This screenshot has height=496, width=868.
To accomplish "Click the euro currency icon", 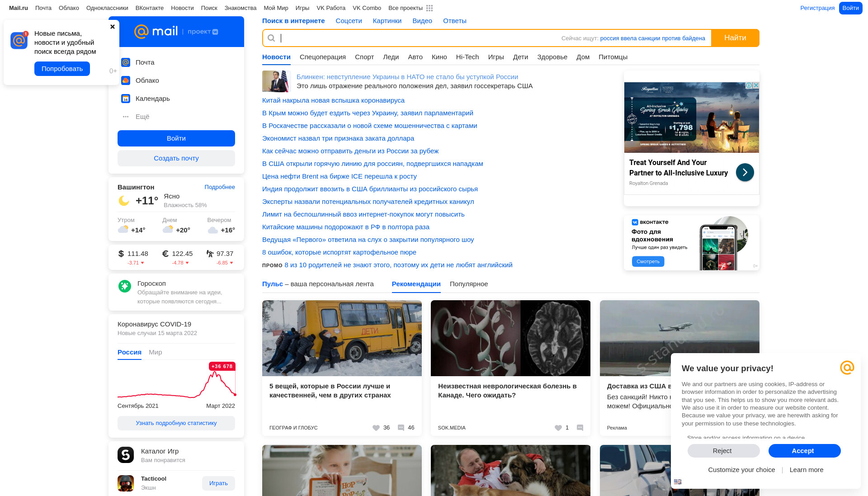I will (x=165, y=254).
